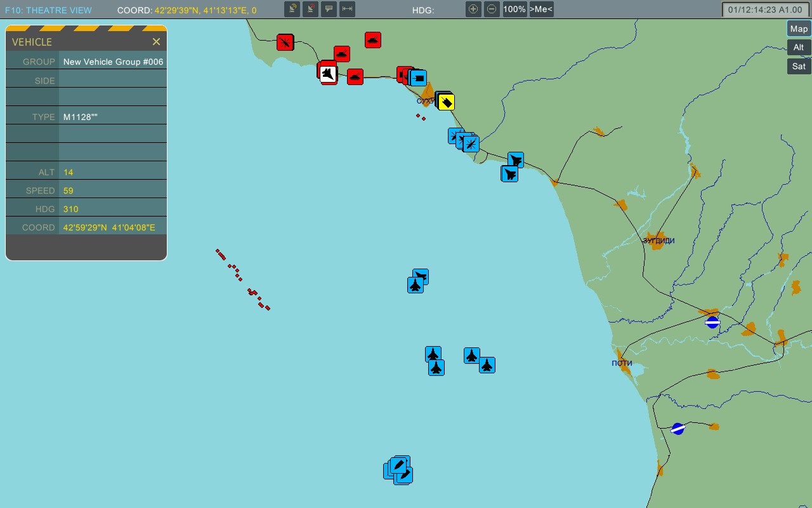This screenshot has width=812, height=508.
Task: Select the top blue ship unit icon
Action: pyautogui.click(x=400, y=464)
